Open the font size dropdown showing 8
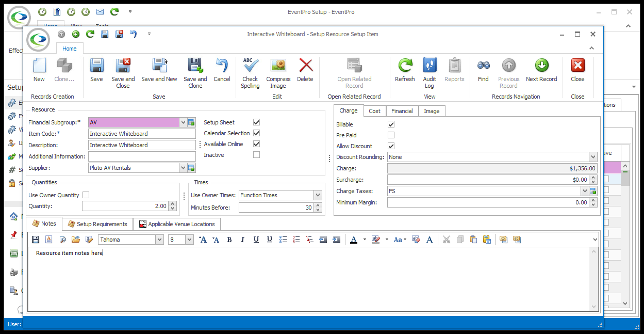Screen dimensions: 644x334 pos(189,240)
